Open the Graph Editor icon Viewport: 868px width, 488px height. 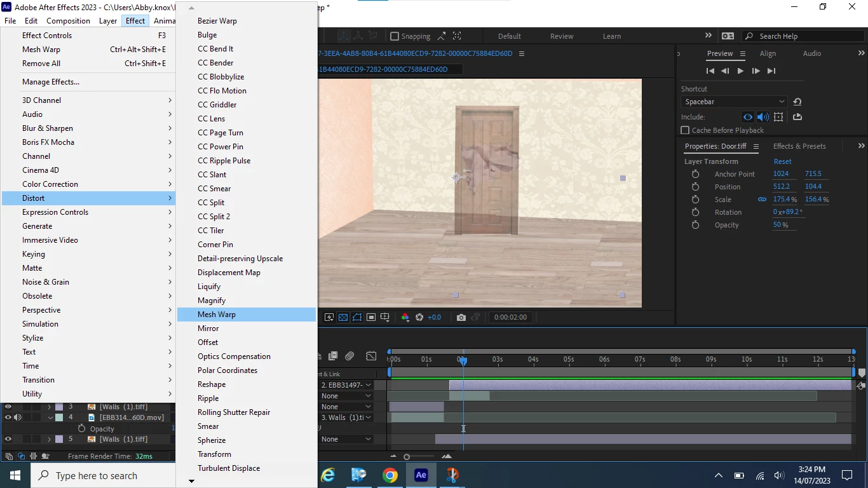point(371,356)
